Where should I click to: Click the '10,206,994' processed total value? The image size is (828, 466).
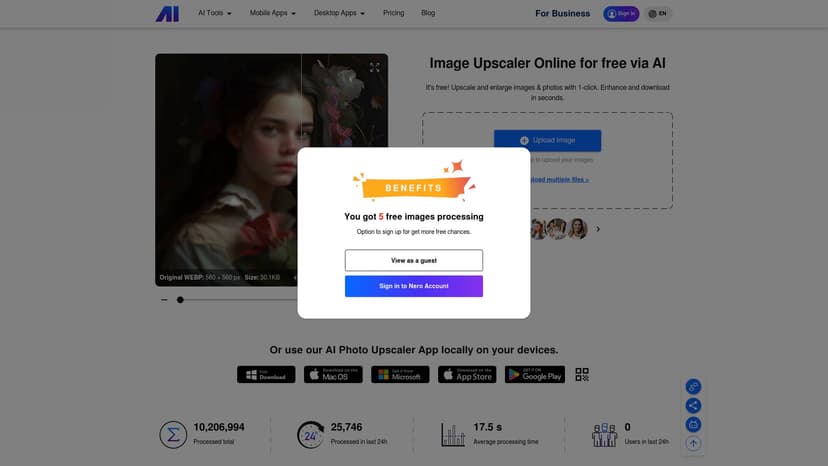click(x=219, y=427)
